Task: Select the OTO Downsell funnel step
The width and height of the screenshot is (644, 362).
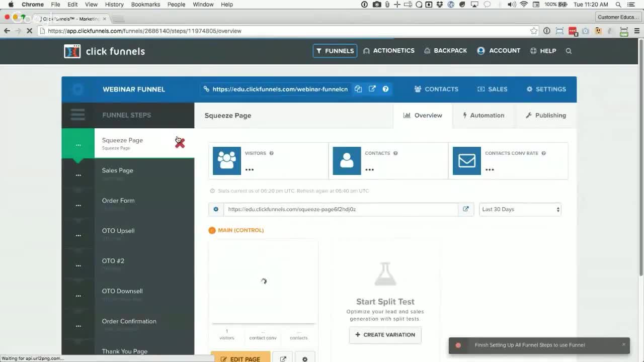Action: point(128,295)
